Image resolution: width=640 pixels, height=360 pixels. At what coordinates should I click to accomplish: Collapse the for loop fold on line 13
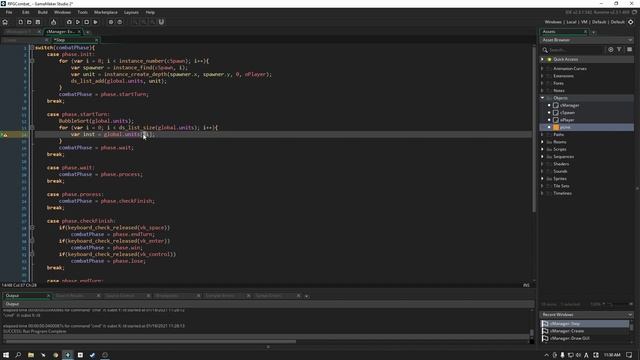point(32,128)
